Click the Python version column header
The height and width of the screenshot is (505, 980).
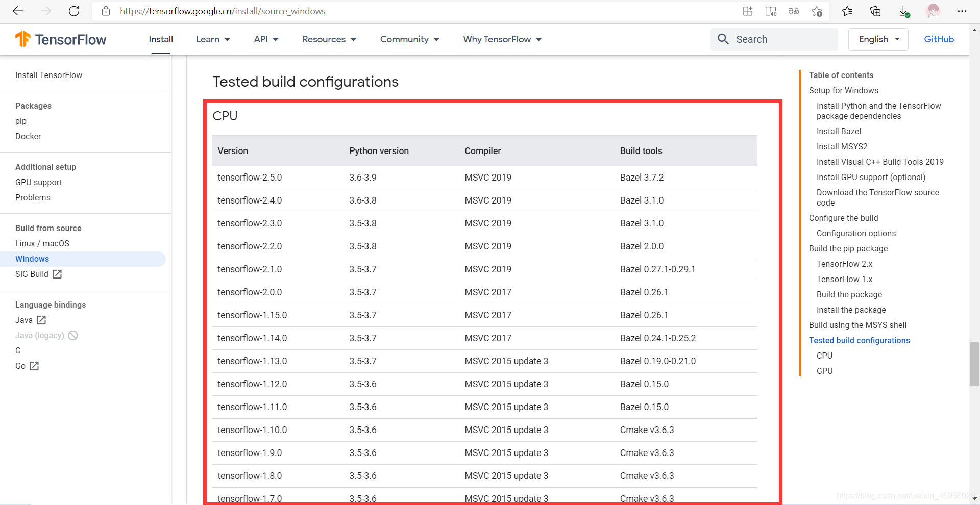click(x=379, y=151)
